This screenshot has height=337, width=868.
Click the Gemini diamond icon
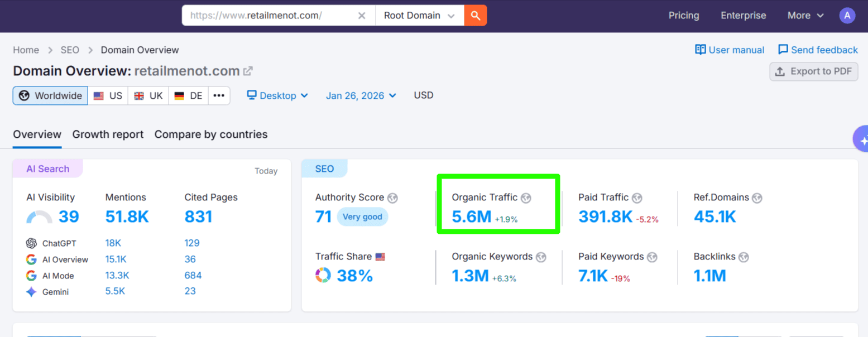pyautogui.click(x=32, y=291)
